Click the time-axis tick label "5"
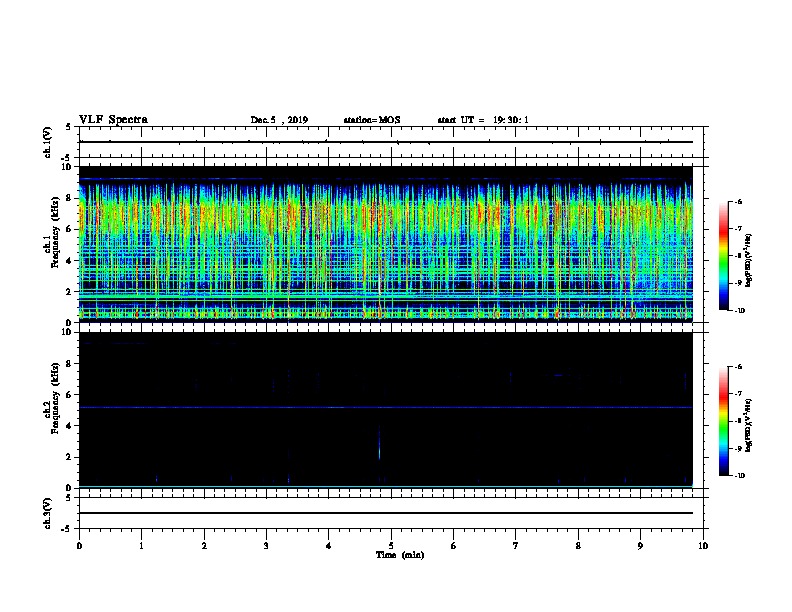This screenshot has height=612, width=792. pyautogui.click(x=391, y=545)
